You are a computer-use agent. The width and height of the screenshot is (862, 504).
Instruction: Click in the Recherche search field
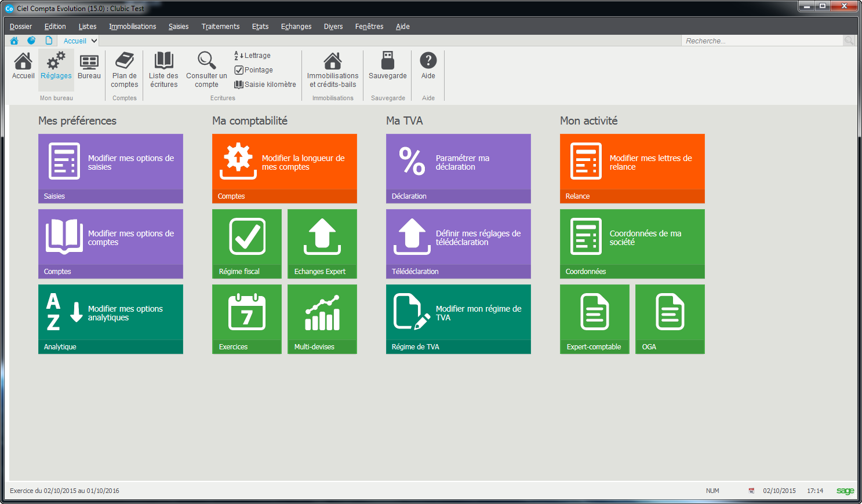[762, 41]
